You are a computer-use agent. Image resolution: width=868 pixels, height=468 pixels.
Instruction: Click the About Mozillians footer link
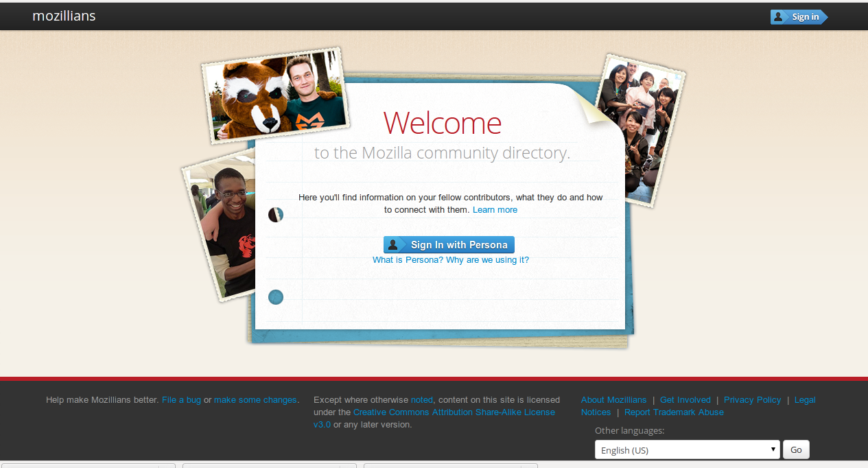(613, 400)
